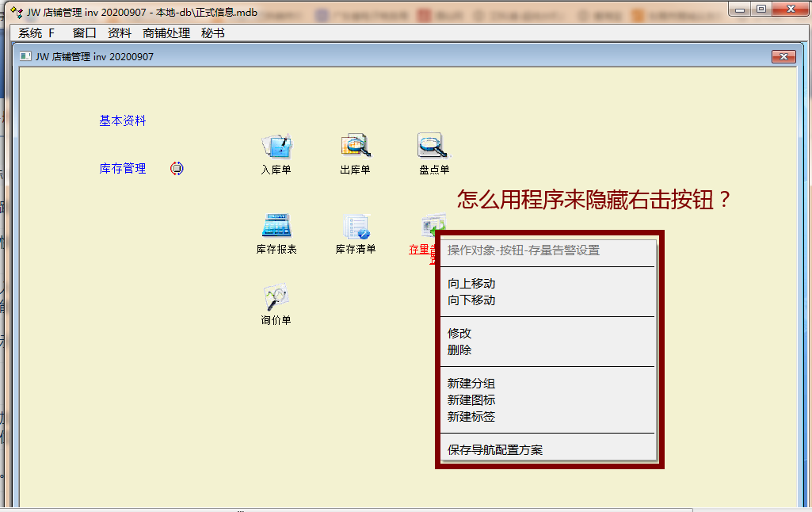Click the app icon in the title bar
The image size is (812, 512).
point(15,13)
